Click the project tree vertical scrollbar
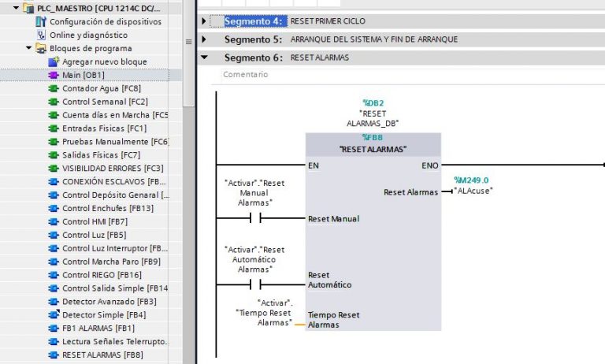This screenshot has height=364, width=605. (x=188, y=47)
